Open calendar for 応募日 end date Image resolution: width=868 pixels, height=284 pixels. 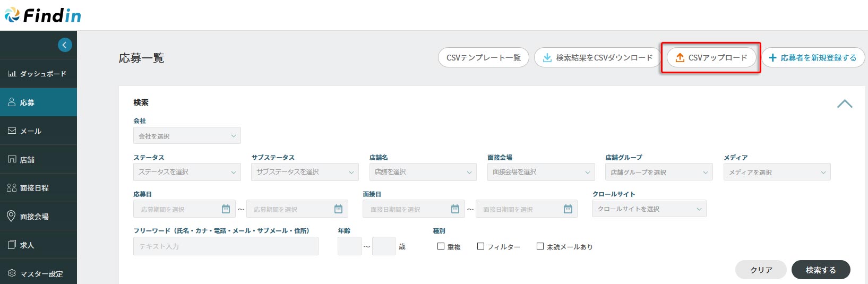[x=338, y=209]
